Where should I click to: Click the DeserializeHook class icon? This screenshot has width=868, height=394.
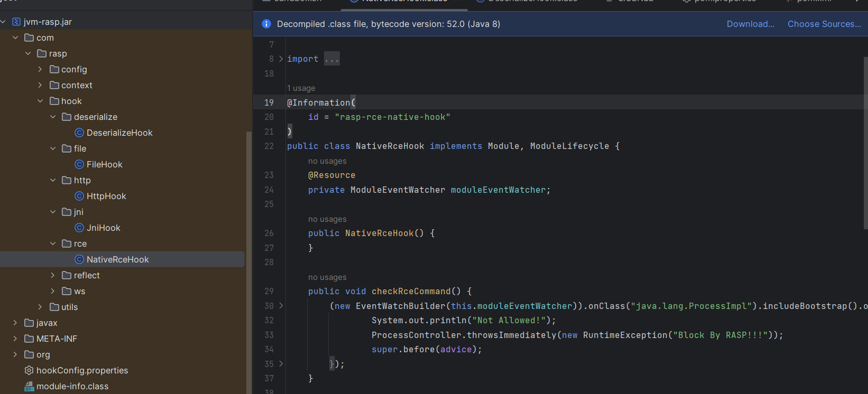[79, 133]
